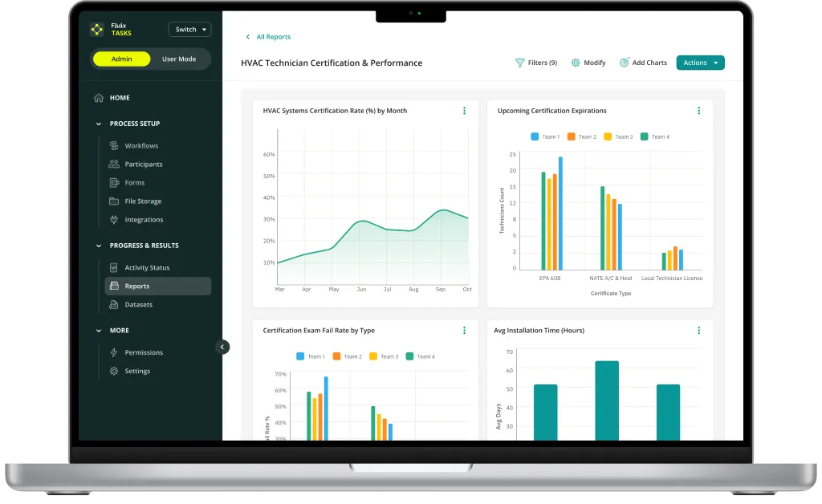822x504 pixels.
Task: Switch to Admin mode
Action: tap(122, 59)
